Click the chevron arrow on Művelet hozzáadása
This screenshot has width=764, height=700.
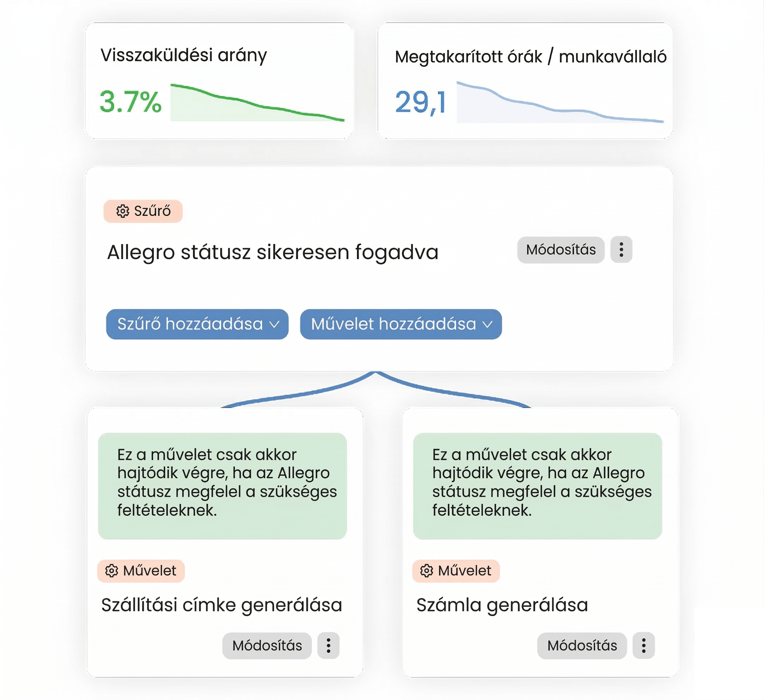[x=487, y=324]
